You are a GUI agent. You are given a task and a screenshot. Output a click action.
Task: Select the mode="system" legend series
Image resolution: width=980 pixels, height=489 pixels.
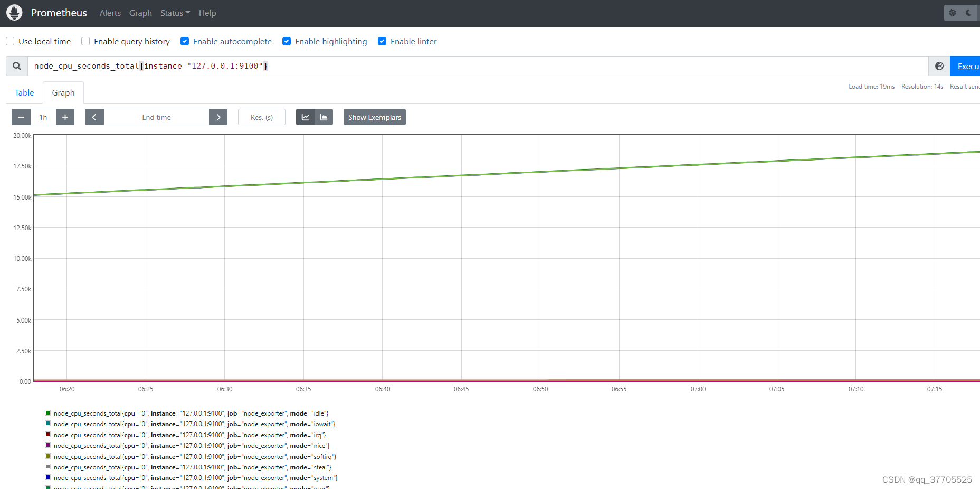tap(196, 478)
